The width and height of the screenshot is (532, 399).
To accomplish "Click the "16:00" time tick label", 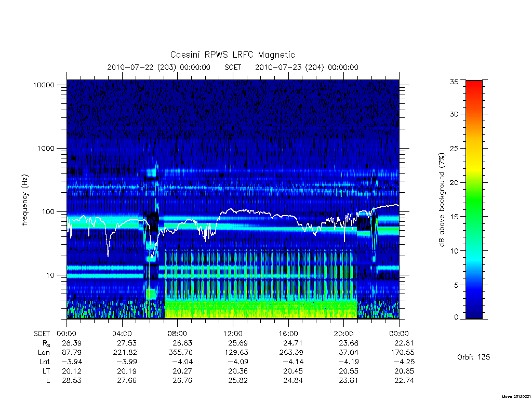I will (288, 334).
